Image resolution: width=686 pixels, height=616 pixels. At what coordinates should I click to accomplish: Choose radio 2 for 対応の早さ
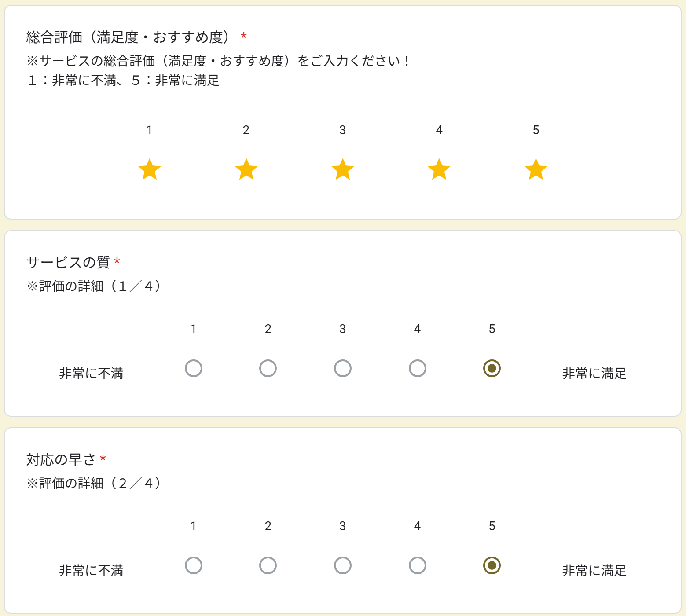point(268,565)
